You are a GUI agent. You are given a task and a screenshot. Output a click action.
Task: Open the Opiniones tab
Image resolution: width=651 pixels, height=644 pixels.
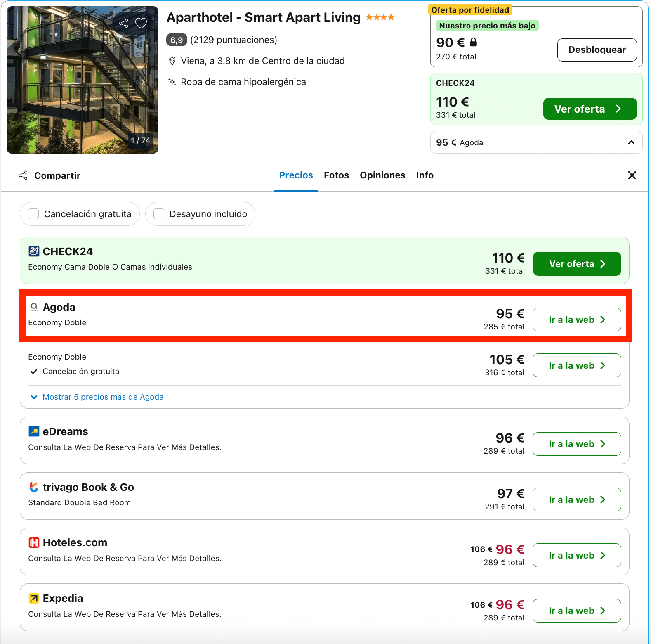(x=382, y=175)
